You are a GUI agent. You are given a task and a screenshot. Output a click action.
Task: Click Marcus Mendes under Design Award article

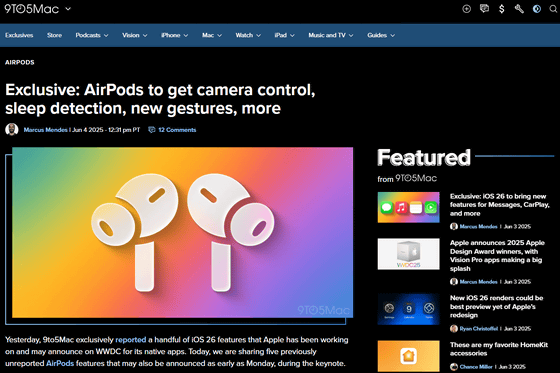click(478, 282)
